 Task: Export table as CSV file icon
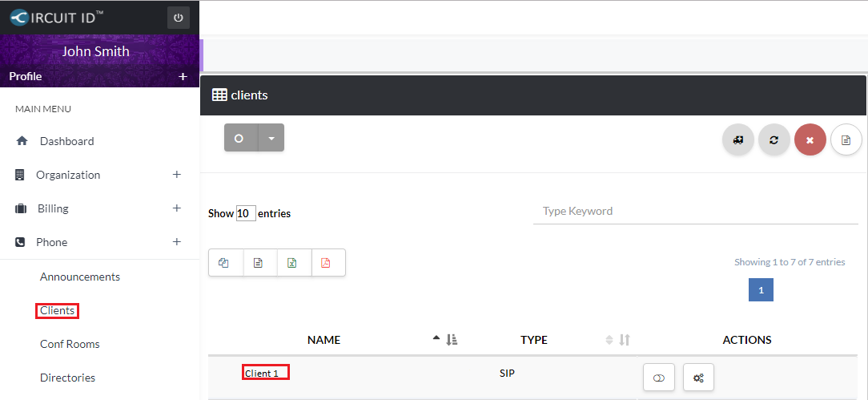click(x=259, y=263)
